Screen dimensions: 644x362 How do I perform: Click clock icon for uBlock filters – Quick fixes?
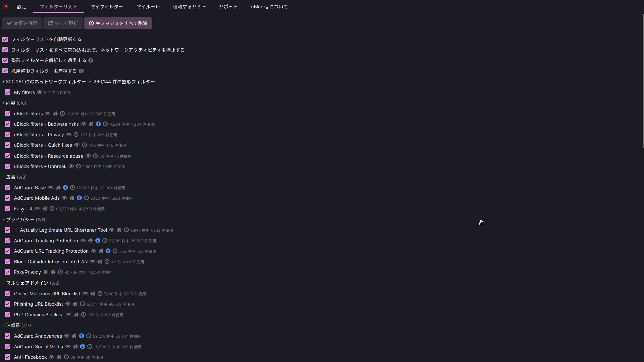[x=84, y=145]
